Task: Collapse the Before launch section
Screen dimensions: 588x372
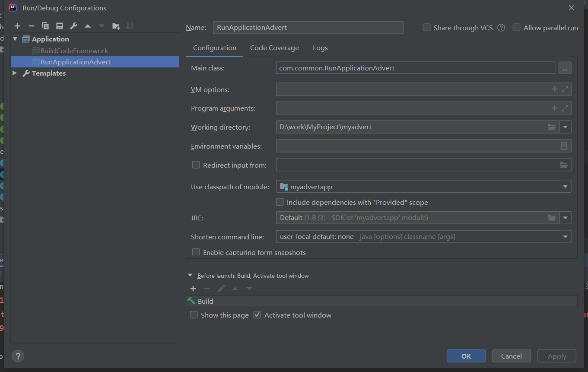Action: [x=190, y=275]
